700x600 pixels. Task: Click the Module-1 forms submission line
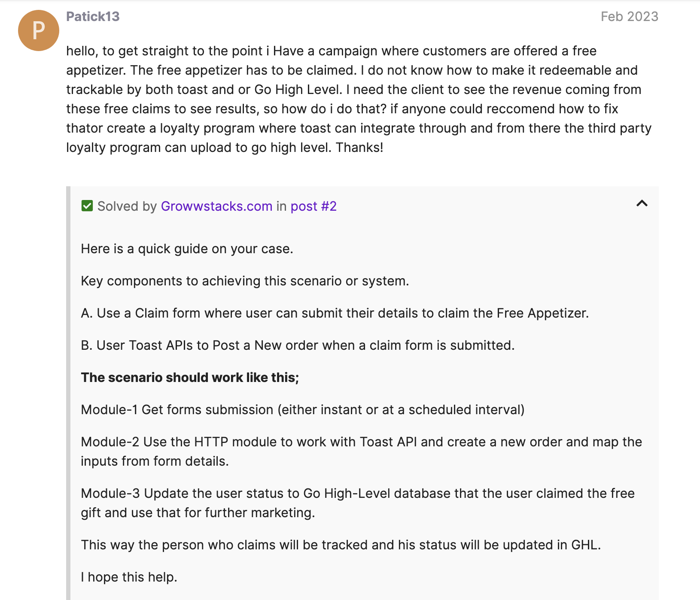[x=303, y=410]
